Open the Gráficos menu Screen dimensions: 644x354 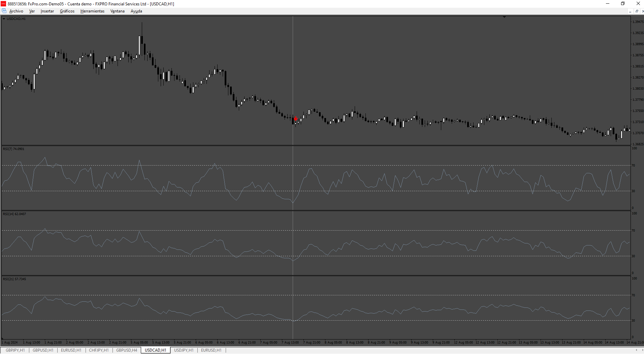point(67,11)
